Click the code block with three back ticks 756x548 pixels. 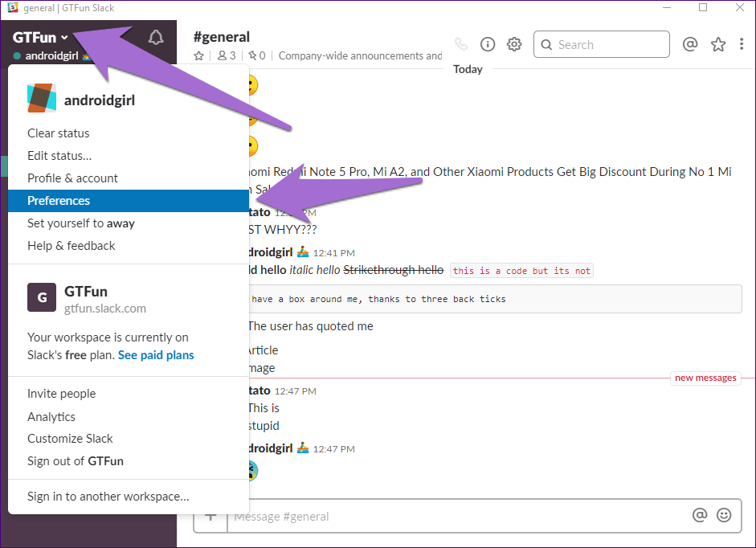(495, 299)
